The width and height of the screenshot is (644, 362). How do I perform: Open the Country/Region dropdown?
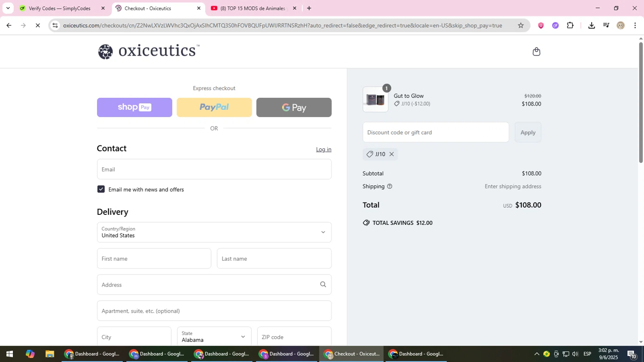(x=214, y=232)
